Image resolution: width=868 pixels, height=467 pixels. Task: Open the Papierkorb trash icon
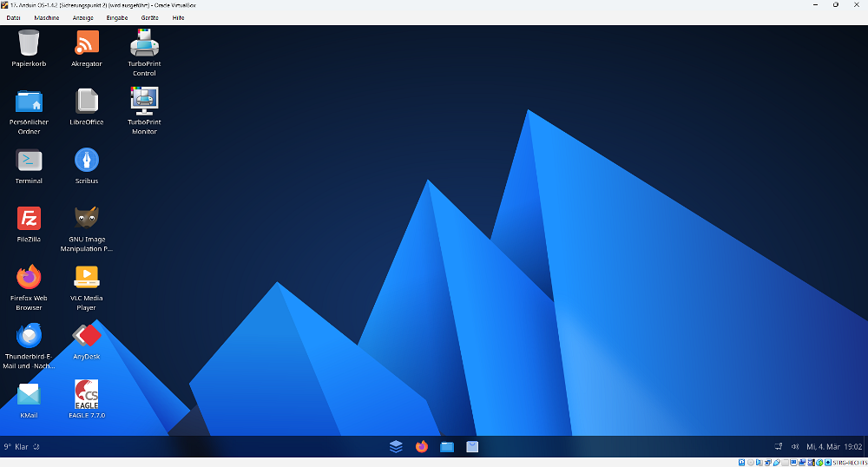click(29, 43)
